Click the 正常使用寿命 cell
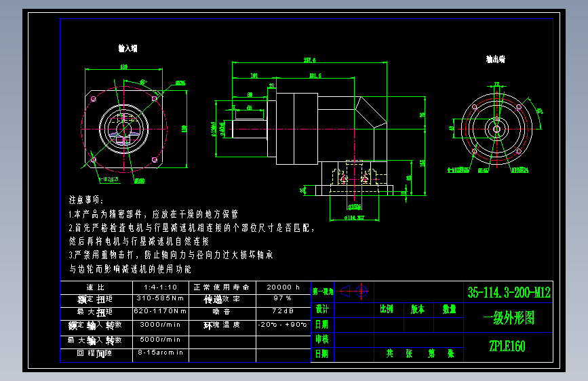 click(x=221, y=287)
